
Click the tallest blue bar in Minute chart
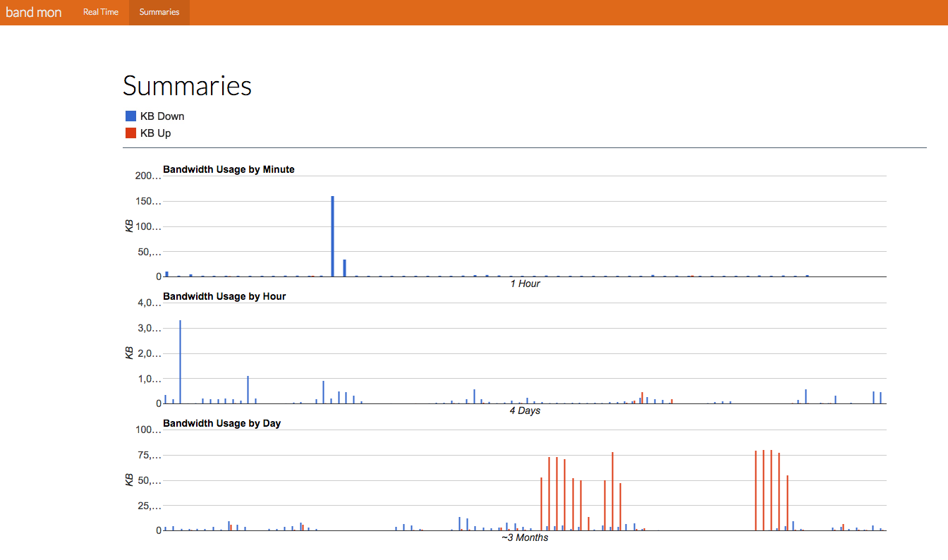tap(332, 236)
